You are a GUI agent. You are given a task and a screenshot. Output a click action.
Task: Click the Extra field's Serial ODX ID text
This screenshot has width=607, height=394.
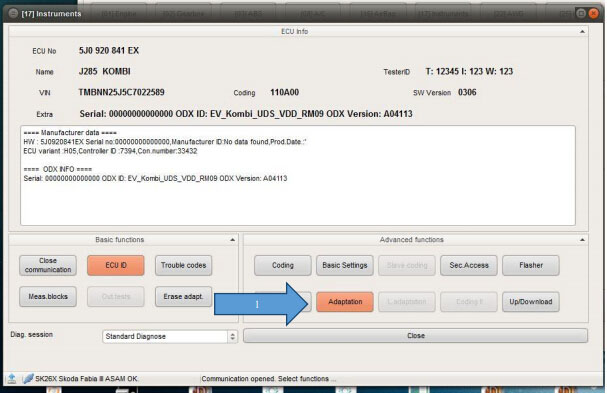246,114
